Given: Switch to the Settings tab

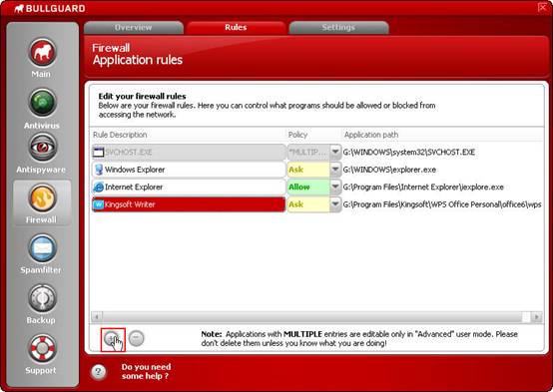Looking at the screenshot, I should (x=338, y=28).
